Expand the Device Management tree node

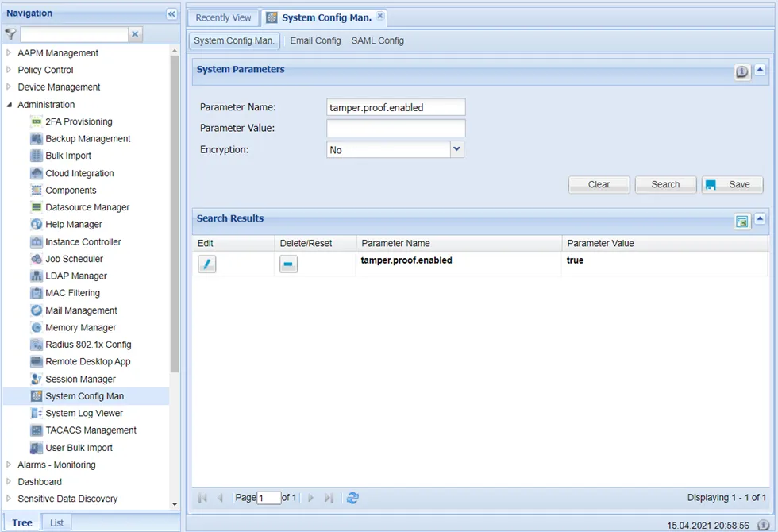coord(9,87)
